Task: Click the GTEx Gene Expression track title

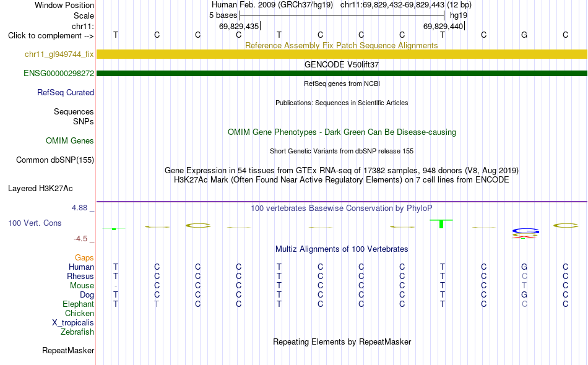Action: click(x=341, y=171)
